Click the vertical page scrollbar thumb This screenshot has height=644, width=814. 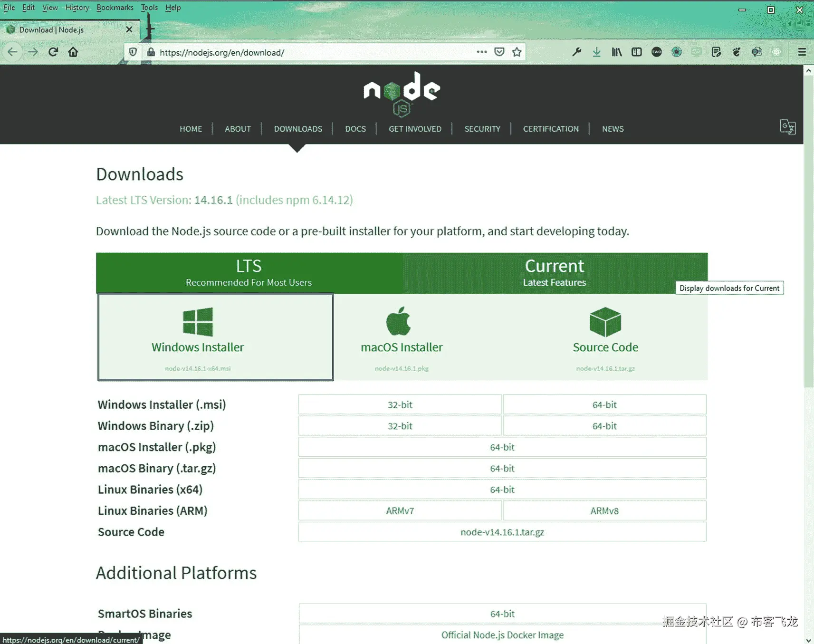[x=808, y=232]
